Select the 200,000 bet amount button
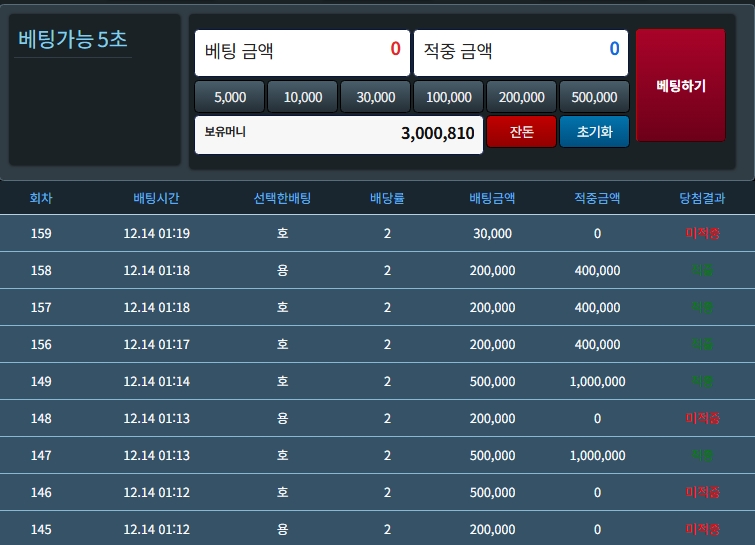 pyautogui.click(x=521, y=97)
